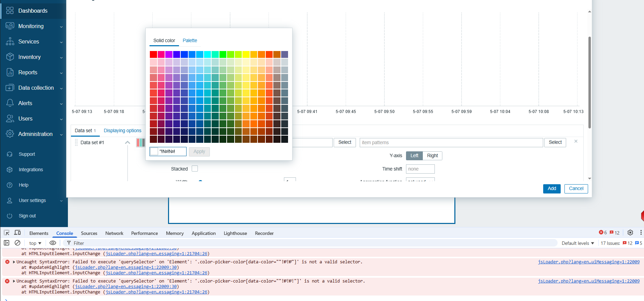Click the live expression eye icon
The height and width of the screenshot is (301, 644).
[x=53, y=243]
